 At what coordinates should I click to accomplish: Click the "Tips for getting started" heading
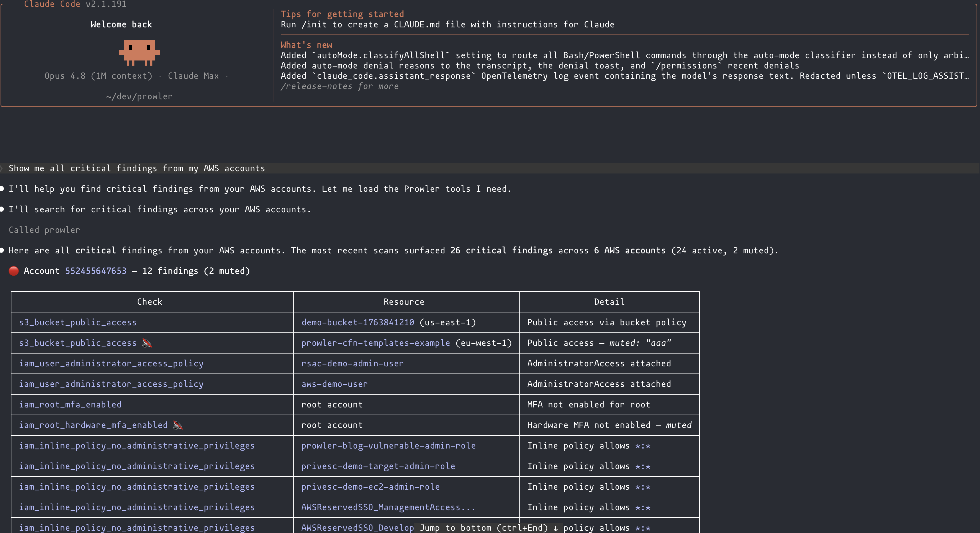point(342,14)
